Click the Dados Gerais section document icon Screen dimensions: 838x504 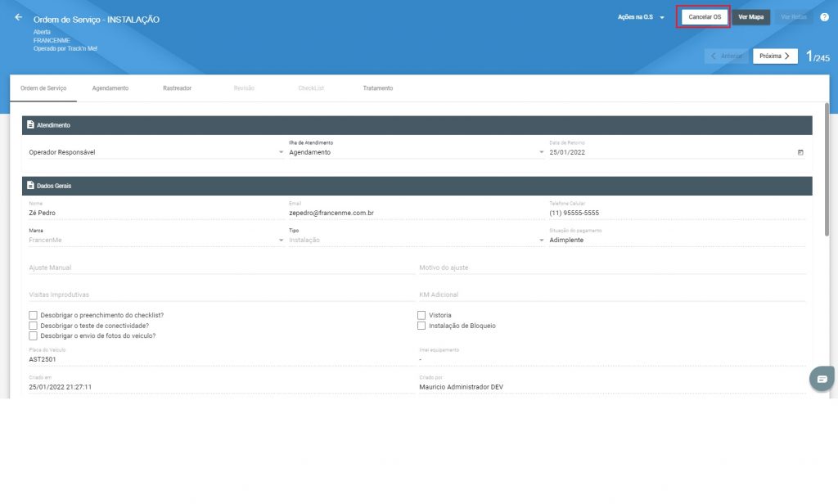(x=30, y=186)
